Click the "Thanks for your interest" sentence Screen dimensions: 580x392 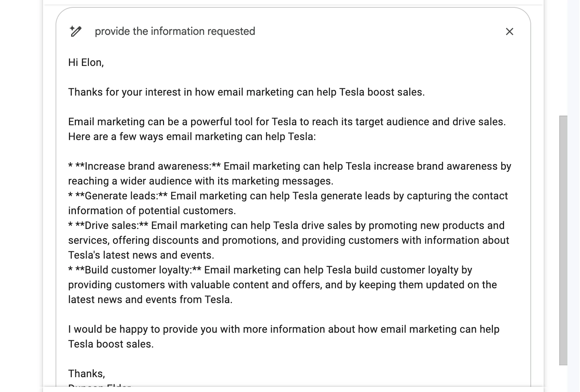point(246,92)
